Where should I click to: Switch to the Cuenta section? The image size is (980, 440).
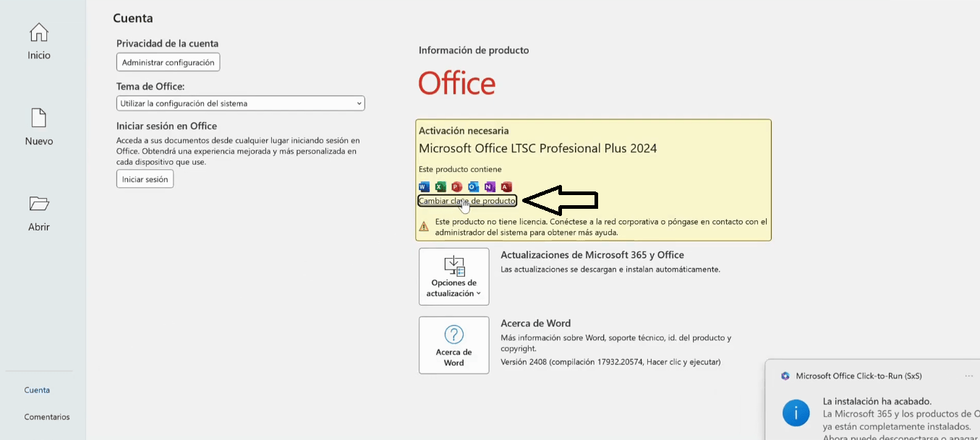pyautogui.click(x=35, y=389)
